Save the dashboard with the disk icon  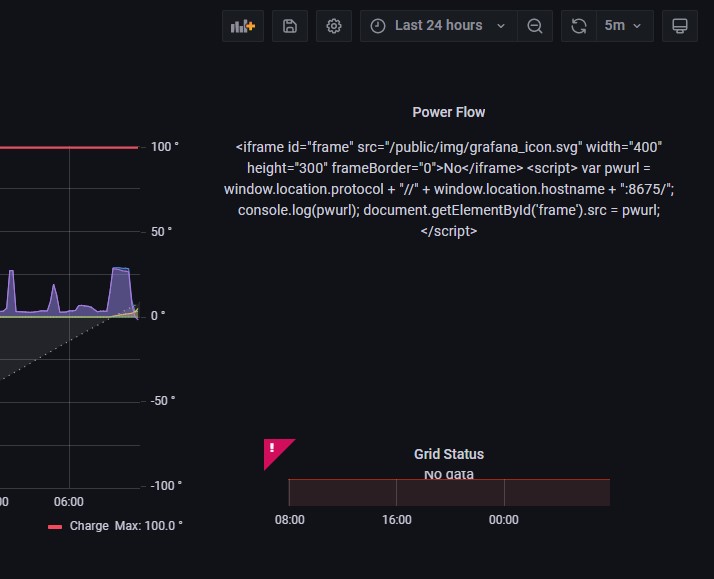[x=290, y=26]
